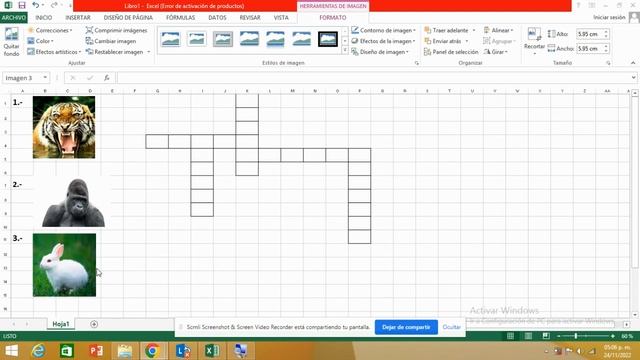Viewport: 640px width, 360px height.
Task: Click Restablecer imagen
Action: click(115, 52)
